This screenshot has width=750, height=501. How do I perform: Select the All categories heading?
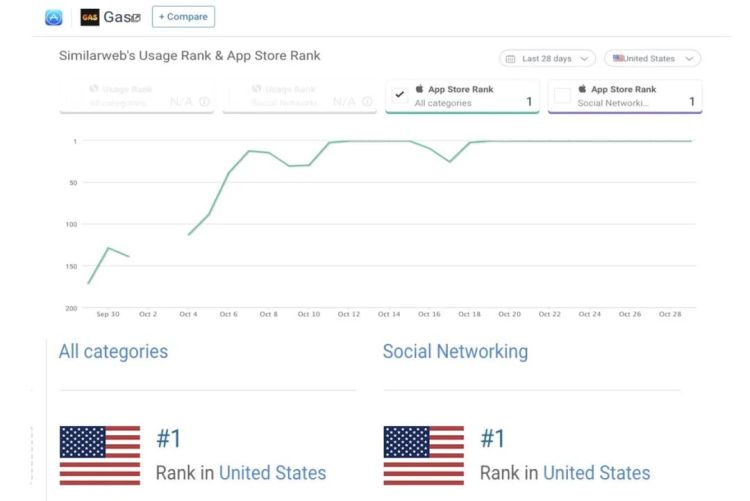[x=113, y=351]
